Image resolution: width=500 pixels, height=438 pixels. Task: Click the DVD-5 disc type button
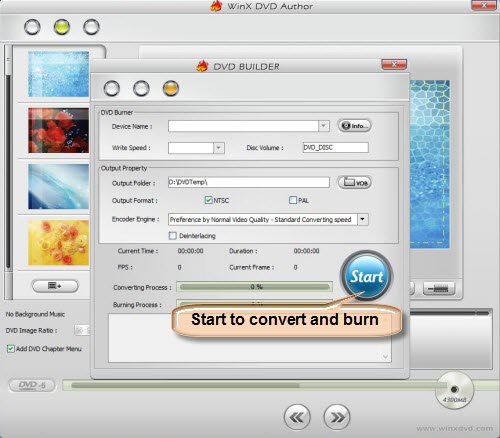32,385
